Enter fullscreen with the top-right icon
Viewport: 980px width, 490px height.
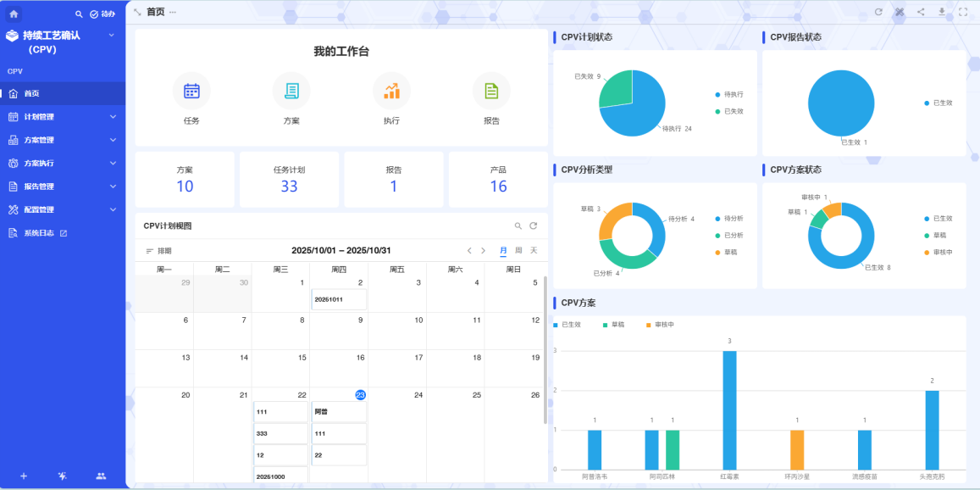[963, 12]
